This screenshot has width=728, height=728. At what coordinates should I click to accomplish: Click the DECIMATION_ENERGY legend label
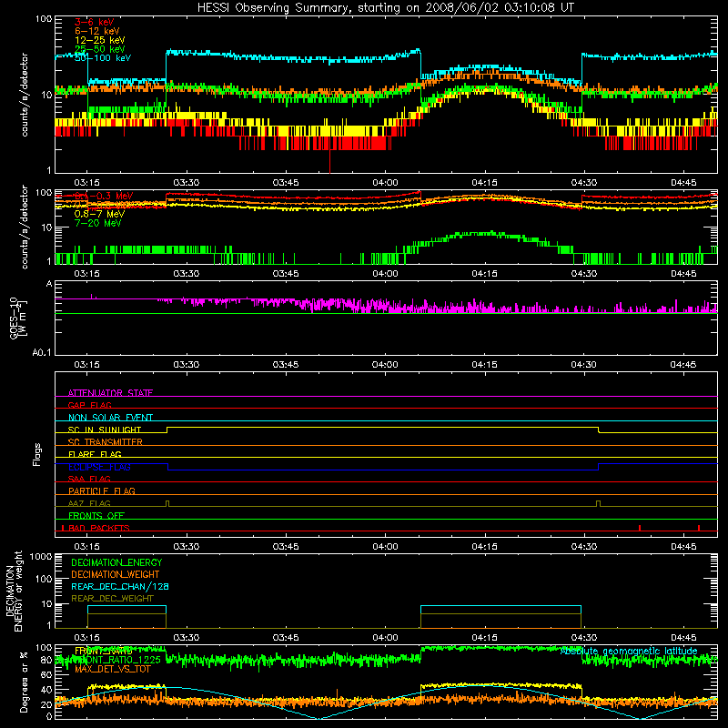pos(116,562)
